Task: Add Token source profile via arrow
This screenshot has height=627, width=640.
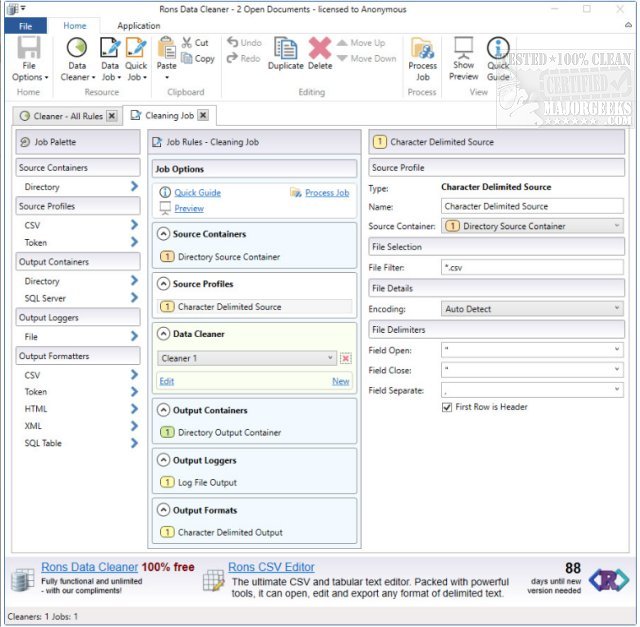Action: point(134,242)
